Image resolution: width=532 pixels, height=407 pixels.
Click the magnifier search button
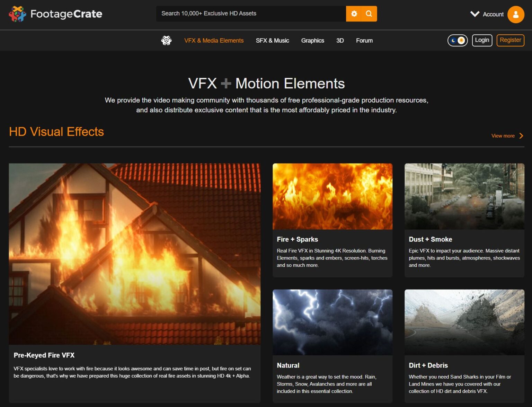click(x=369, y=14)
